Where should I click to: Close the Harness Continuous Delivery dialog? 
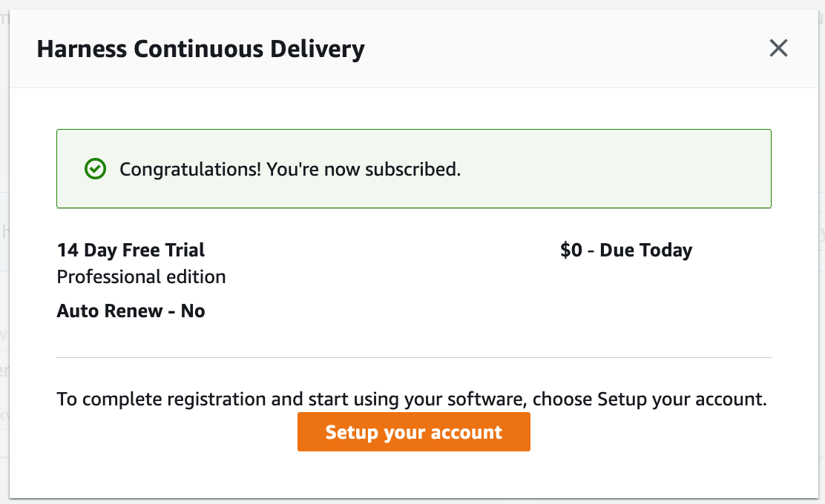(x=778, y=48)
